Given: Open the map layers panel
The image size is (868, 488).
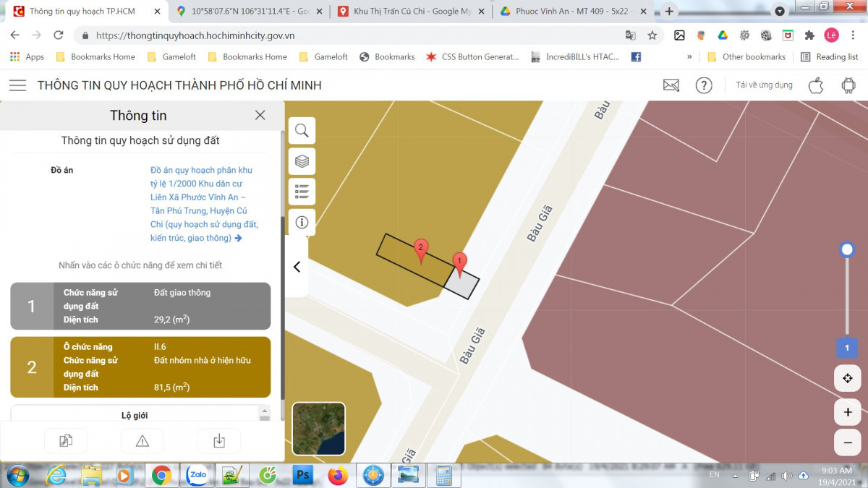Looking at the screenshot, I should pyautogui.click(x=302, y=161).
